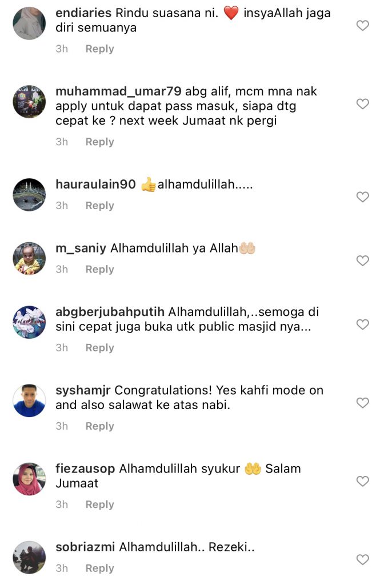Heart the abgberjubahputih comment

click(362, 324)
